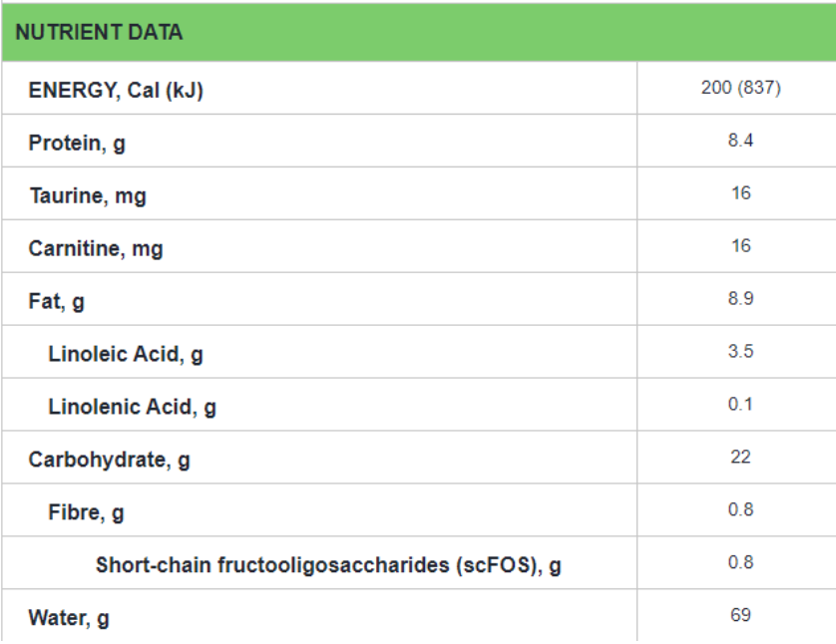Select the Taurine, mg label
This screenshot has height=644, width=836.
[87, 195]
